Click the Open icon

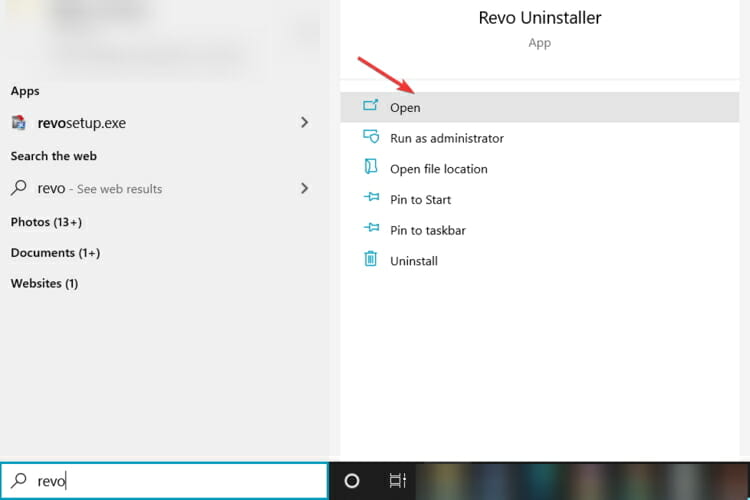(x=370, y=105)
